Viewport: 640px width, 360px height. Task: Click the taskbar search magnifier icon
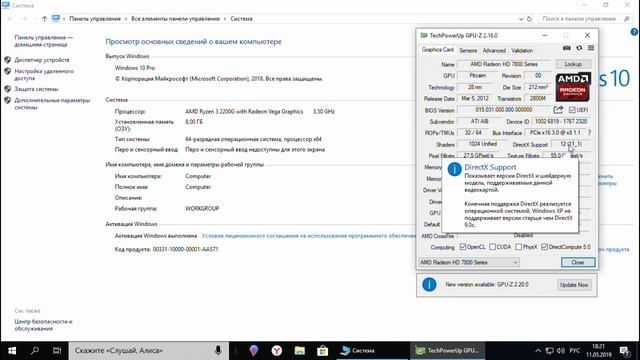tap(35, 351)
